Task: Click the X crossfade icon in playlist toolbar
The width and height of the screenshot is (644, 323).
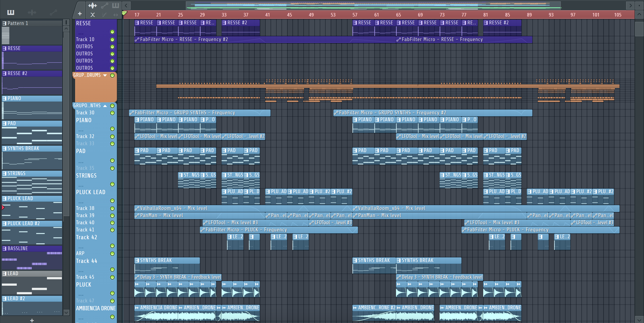Action: click(93, 15)
